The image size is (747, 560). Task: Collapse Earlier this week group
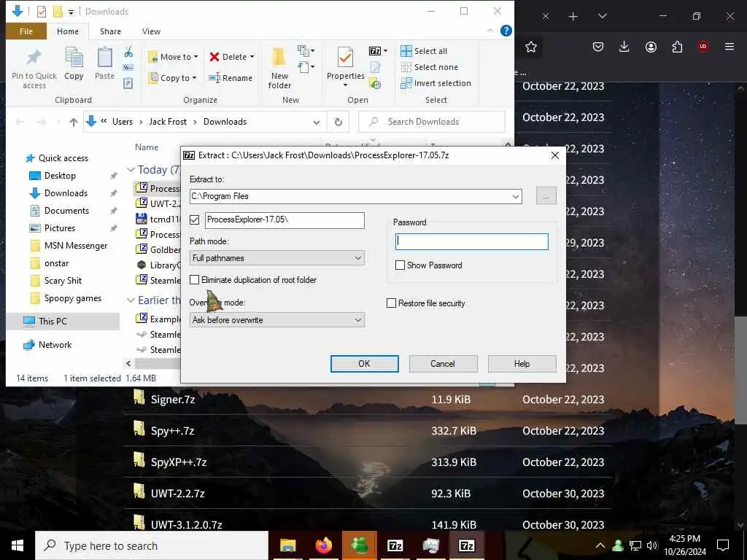point(131,300)
